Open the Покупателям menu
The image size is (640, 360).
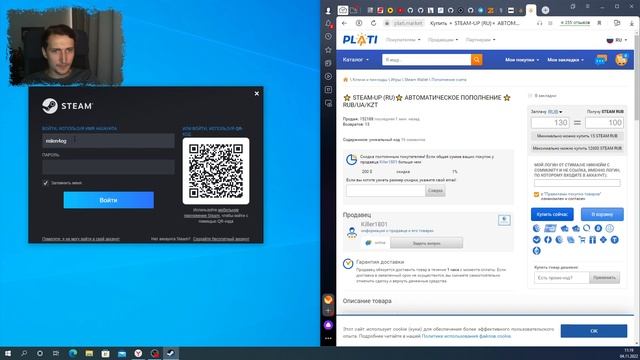point(403,40)
